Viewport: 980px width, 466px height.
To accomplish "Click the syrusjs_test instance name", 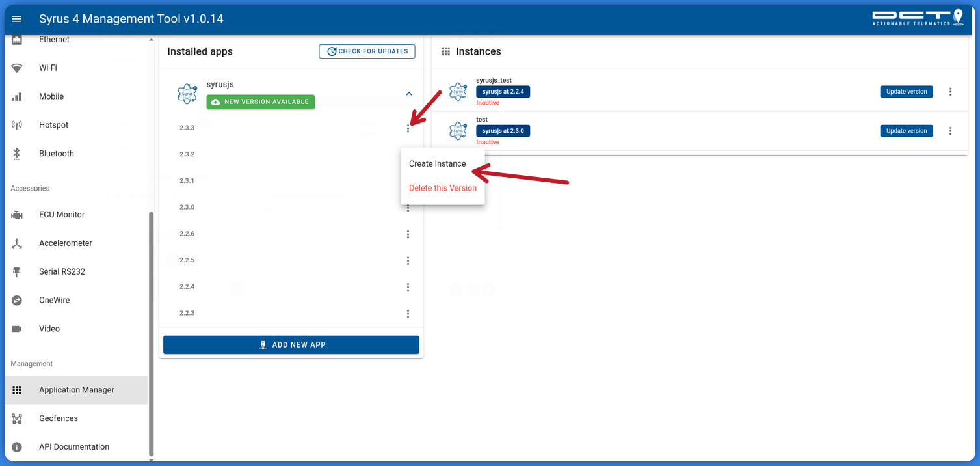I will (x=494, y=80).
